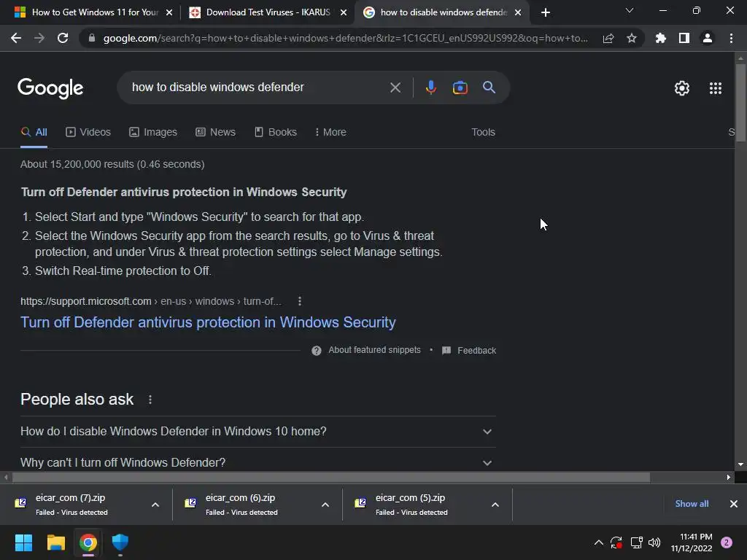Close the How to Get Windows 11 tab

coord(169,12)
